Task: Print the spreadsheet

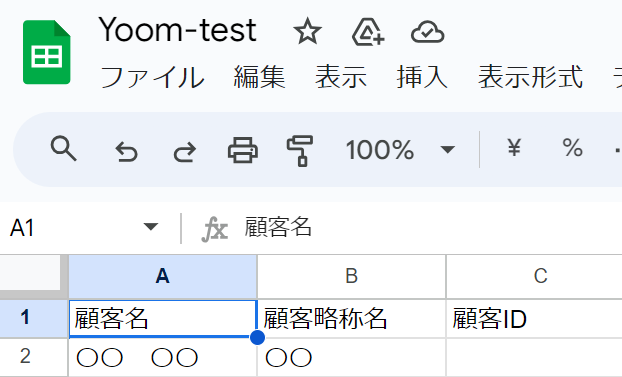Action: (x=243, y=150)
